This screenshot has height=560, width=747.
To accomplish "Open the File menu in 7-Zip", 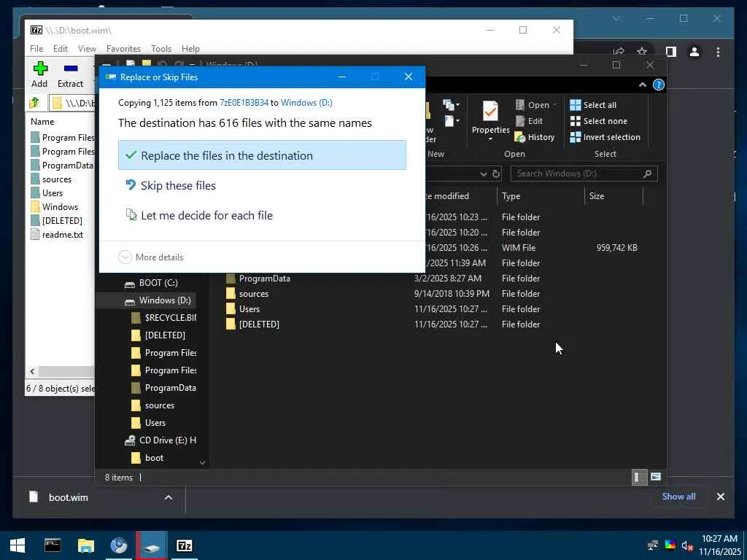I will [x=36, y=49].
